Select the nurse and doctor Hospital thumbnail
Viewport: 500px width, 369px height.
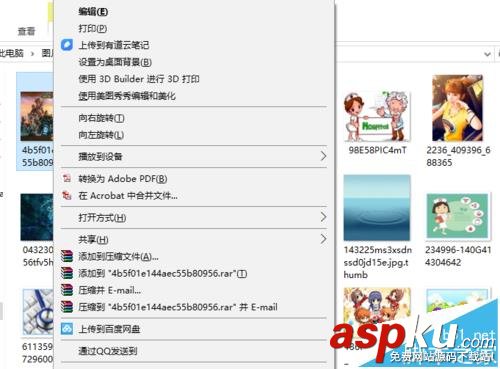tap(377, 116)
